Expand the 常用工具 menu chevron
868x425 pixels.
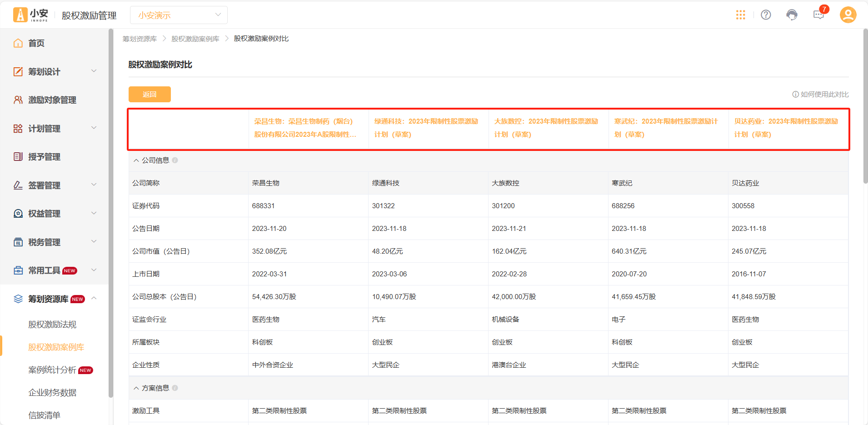[x=94, y=270]
